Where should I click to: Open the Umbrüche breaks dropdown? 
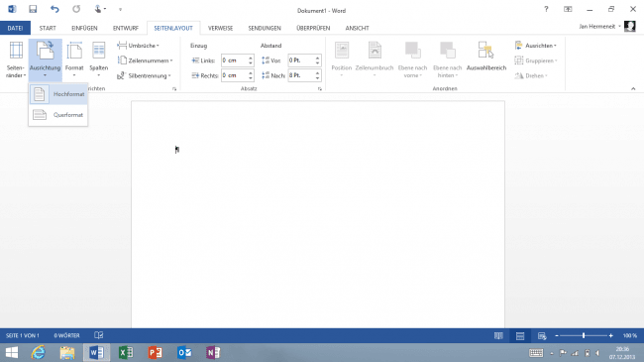click(139, 46)
